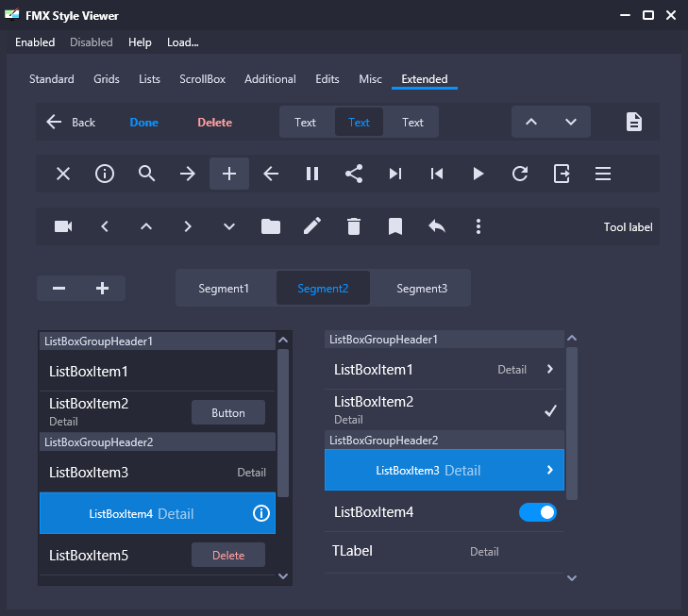Viewport: 688px width, 616px height.
Task: Click the pause icon
Action: point(312,174)
